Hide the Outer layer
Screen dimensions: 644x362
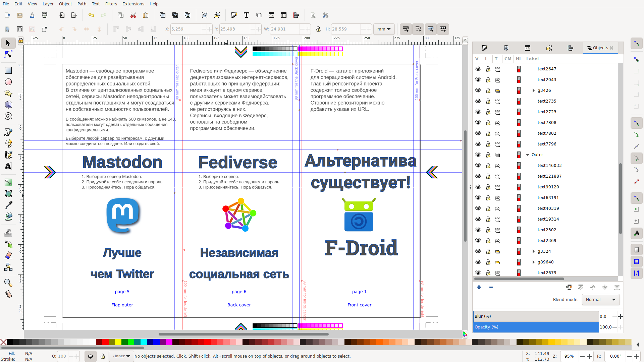pos(478,155)
